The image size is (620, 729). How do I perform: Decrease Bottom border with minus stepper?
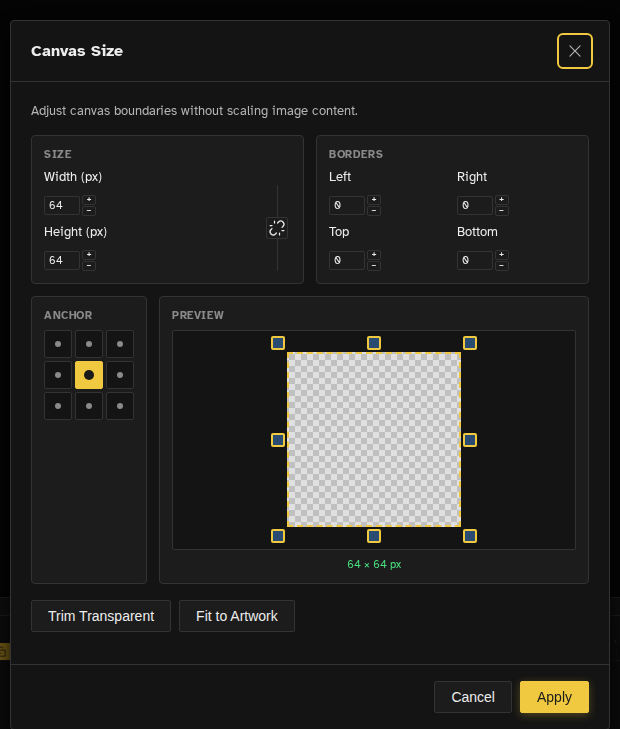pyautogui.click(x=501, y=265)
